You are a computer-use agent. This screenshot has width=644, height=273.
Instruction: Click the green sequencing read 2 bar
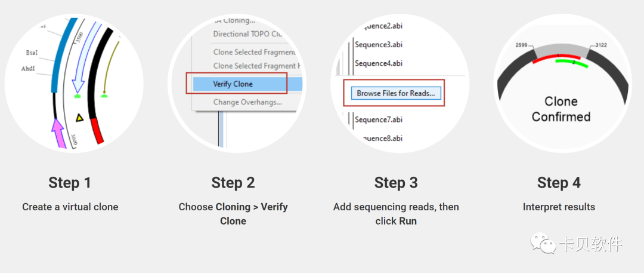tap(572, 63)
